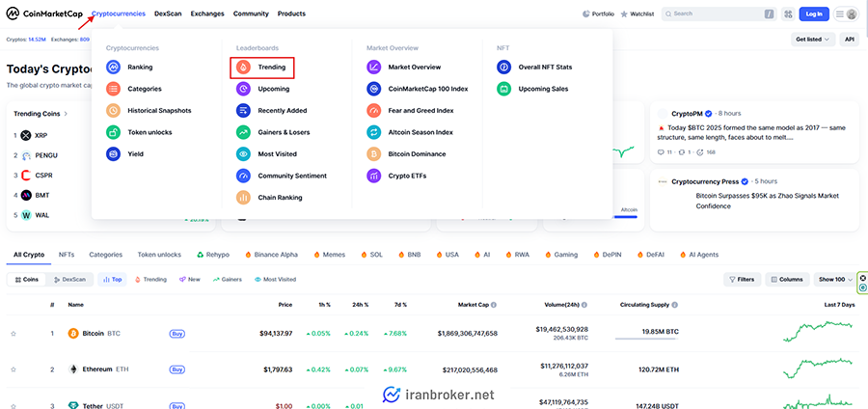This screenshot has width=868, height=409.
Task: Click the Watchlist star icon in header
Action: coord(624,14)
